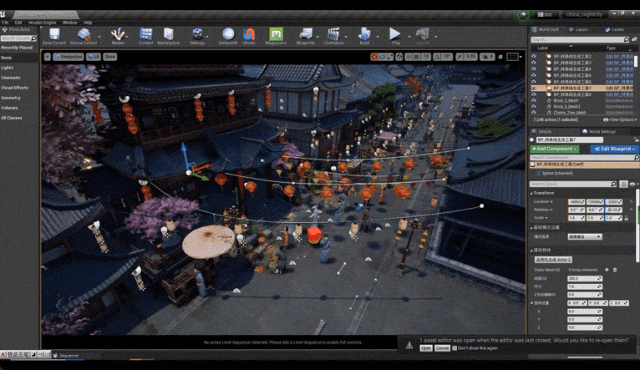Toggle the Scale lock icon
The image size is (640, 370).
point(627,218)
